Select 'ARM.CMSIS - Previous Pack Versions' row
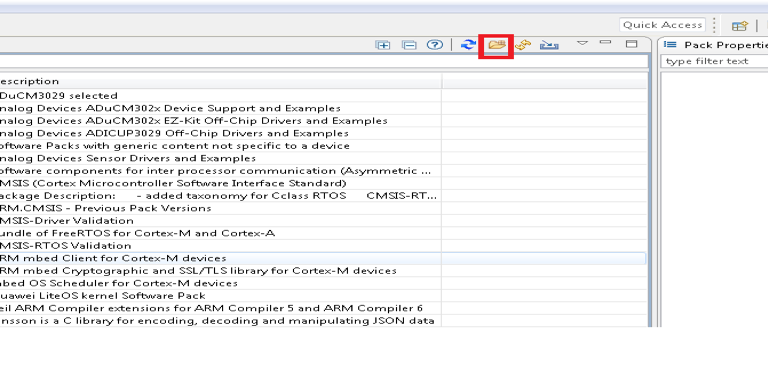 [323, 208]
